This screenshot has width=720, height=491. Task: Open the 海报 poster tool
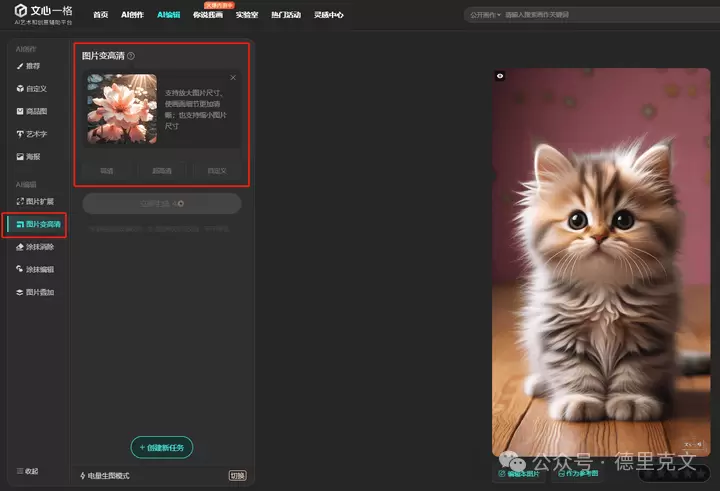(x=33, y=157)
